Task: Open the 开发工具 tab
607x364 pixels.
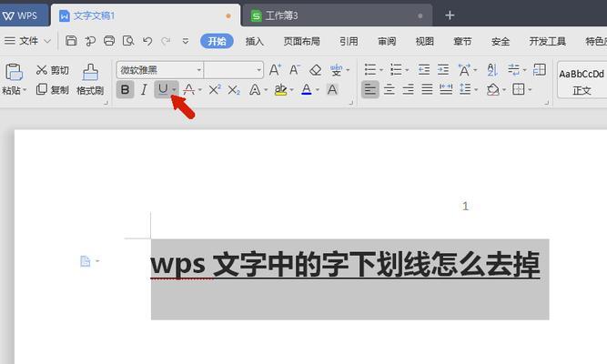Action: 547,41
